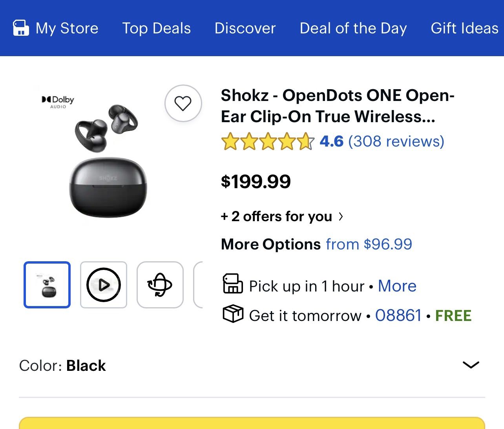Select the first product image thumbnail
This screenshot has height=429, width=504.
tap(47, 285)
